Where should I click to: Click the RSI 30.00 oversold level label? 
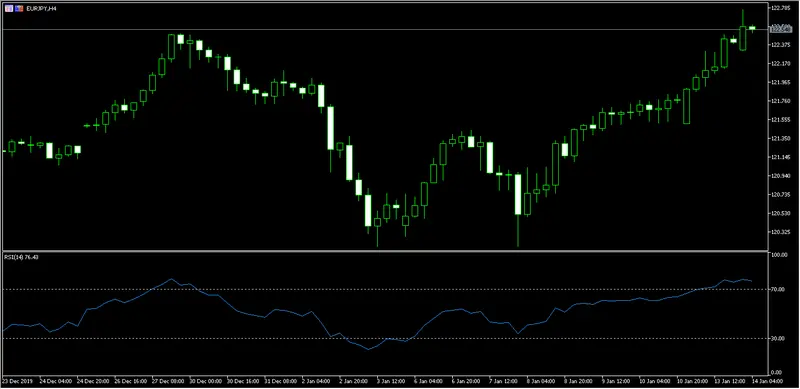779,338
